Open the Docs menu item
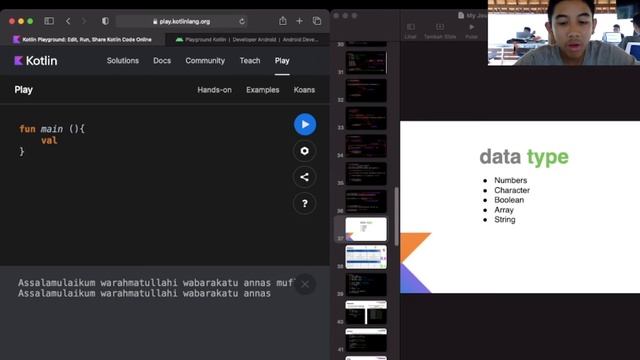The height and width of the screenshot is (360, 640). pos(162,61)
